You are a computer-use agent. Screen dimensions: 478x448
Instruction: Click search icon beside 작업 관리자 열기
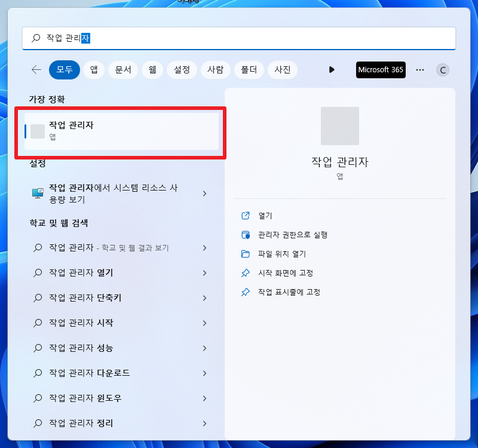(x=38, y=272)
